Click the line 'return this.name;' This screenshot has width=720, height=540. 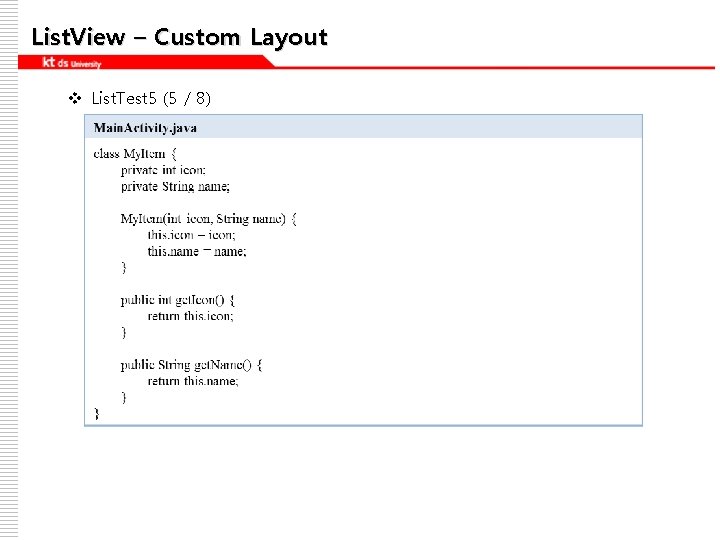193,381
